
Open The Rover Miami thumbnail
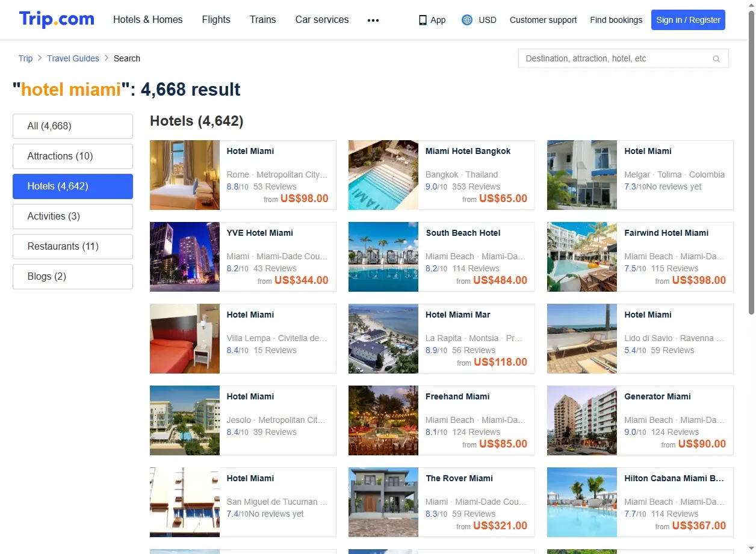click(383, 502)
